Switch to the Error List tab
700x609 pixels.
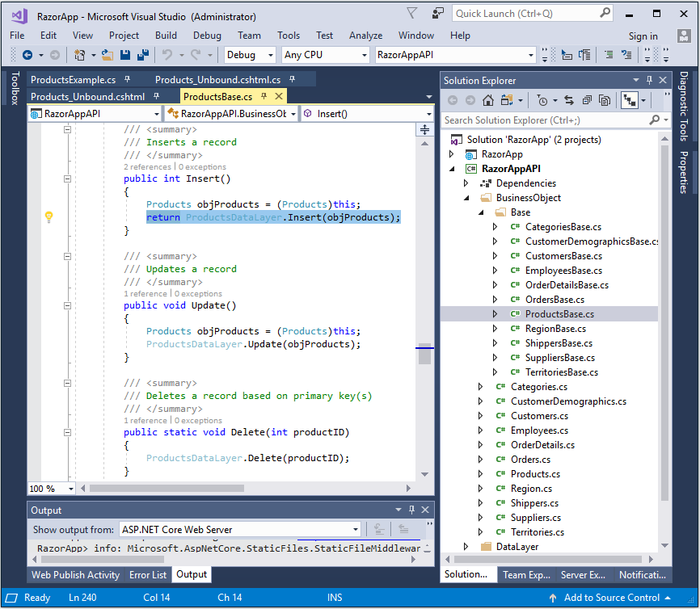(148, 574)
